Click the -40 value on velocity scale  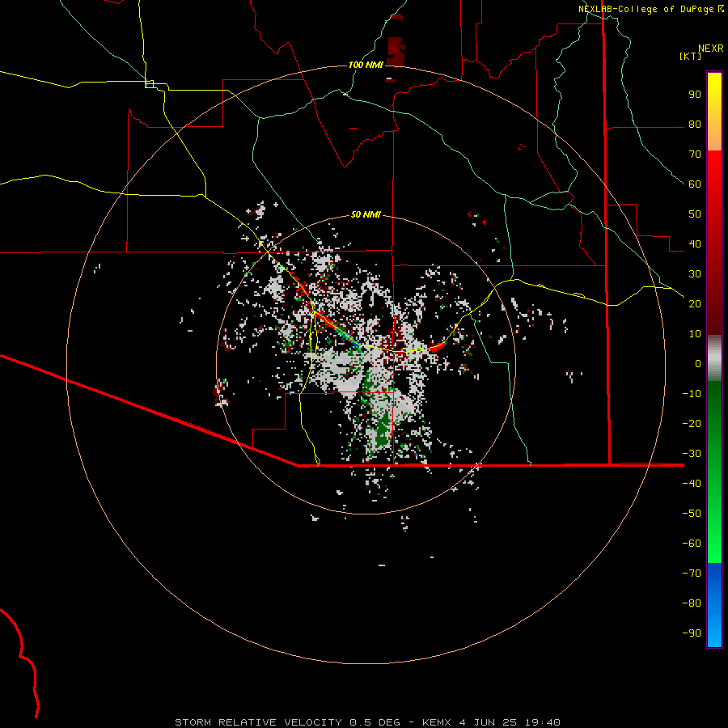click(692, 484)
